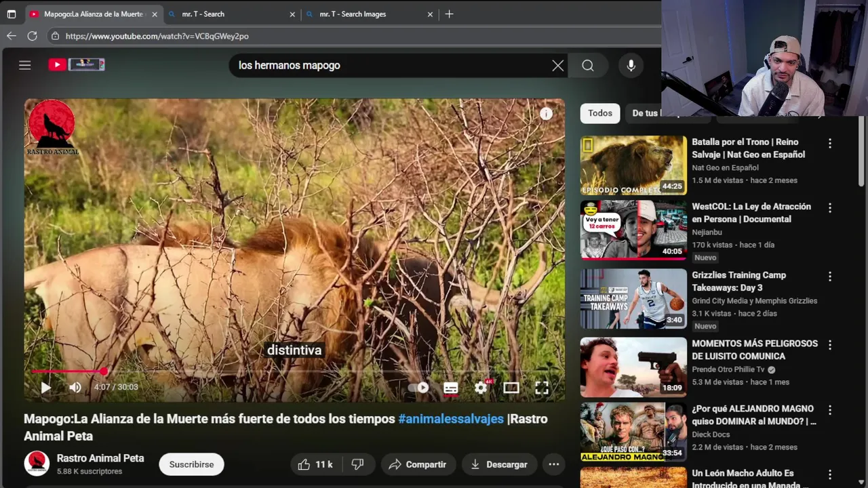The width and height of the screenshot is (868, 488).
Task: Open Alejandro Magno video thumbnail
Action: click(633, 432)
